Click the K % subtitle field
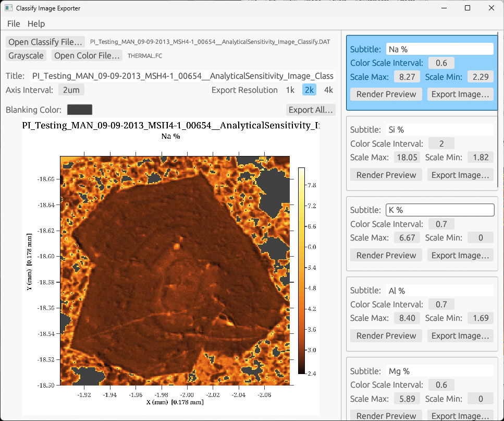This screenshot has height=421, width=504. click(x=439, y=210)
